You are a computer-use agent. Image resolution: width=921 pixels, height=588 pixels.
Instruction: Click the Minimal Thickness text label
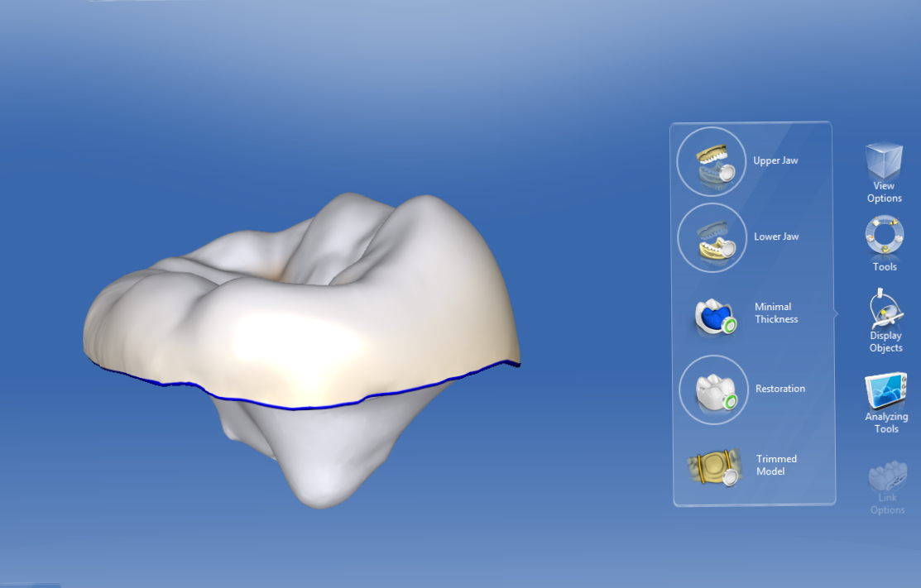pos(775,313)
